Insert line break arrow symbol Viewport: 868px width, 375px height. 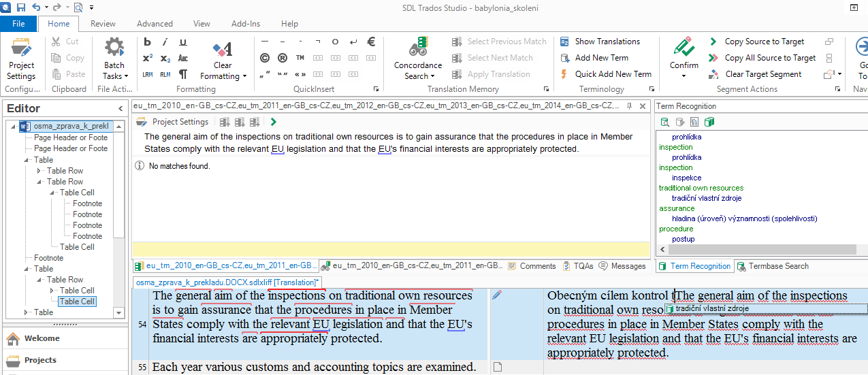click(x=353, y=42)
